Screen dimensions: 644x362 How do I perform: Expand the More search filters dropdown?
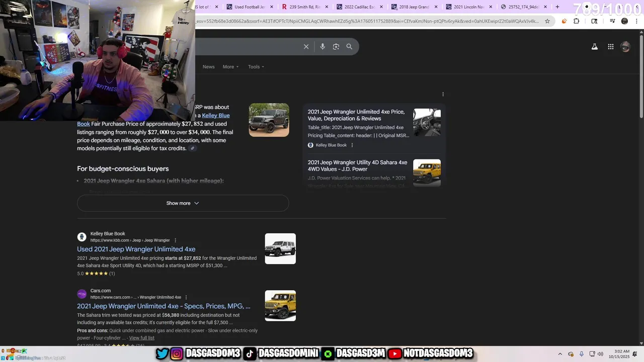pos(231,67)
